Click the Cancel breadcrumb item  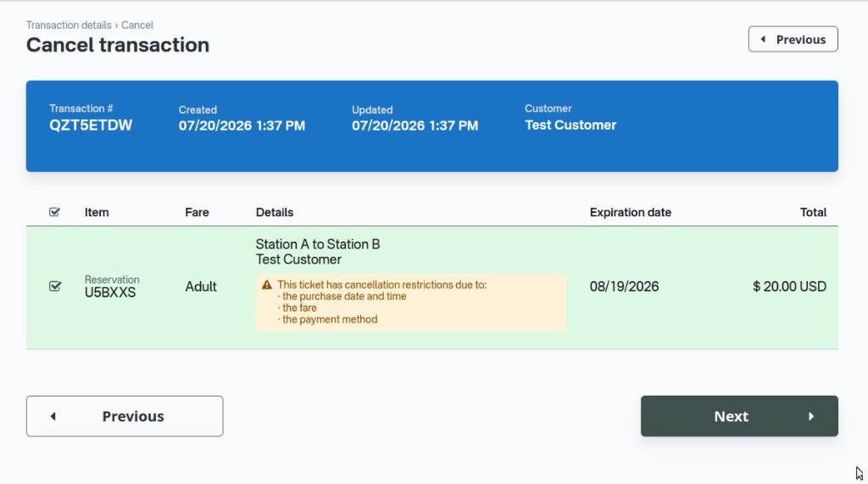click(137, 25)
